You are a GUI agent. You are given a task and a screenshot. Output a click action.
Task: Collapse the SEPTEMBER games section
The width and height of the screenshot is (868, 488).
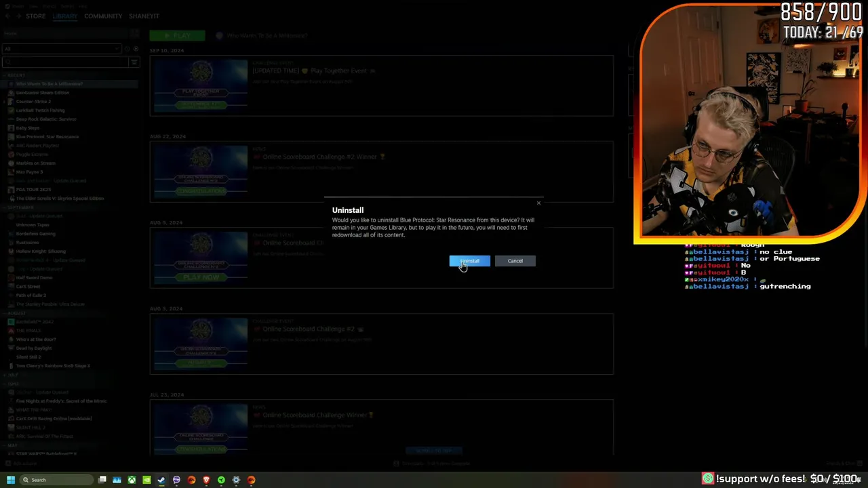(20, 207)
